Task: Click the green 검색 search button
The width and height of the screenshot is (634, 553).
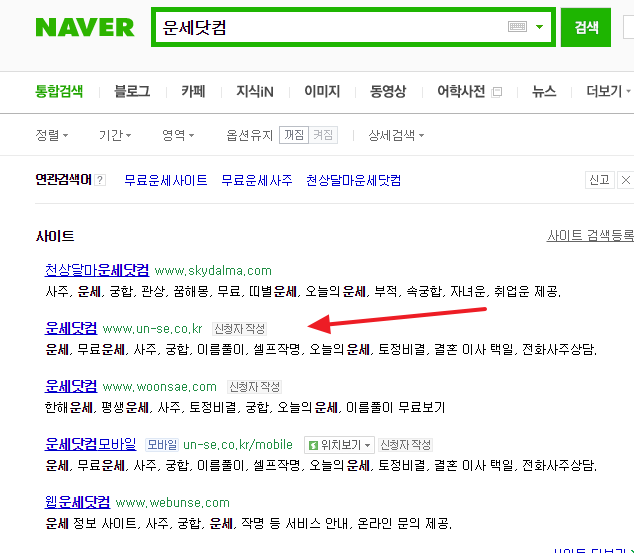Action: [586, 27]
